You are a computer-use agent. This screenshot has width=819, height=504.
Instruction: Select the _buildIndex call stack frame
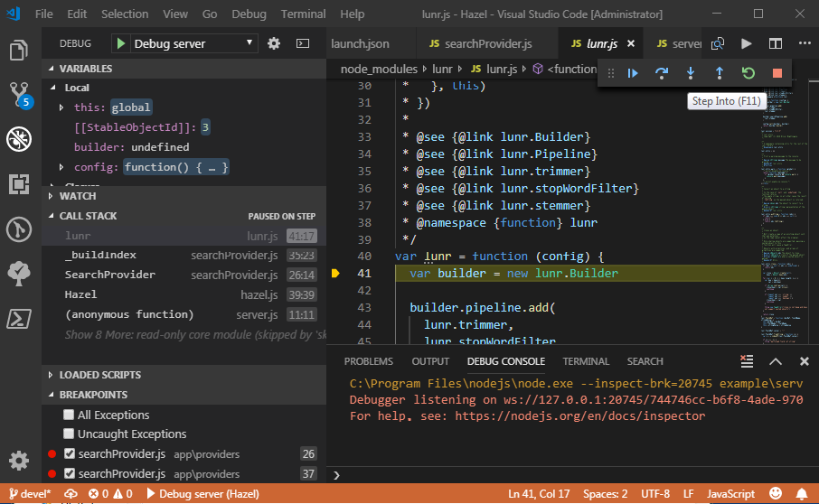coord(184,255)
